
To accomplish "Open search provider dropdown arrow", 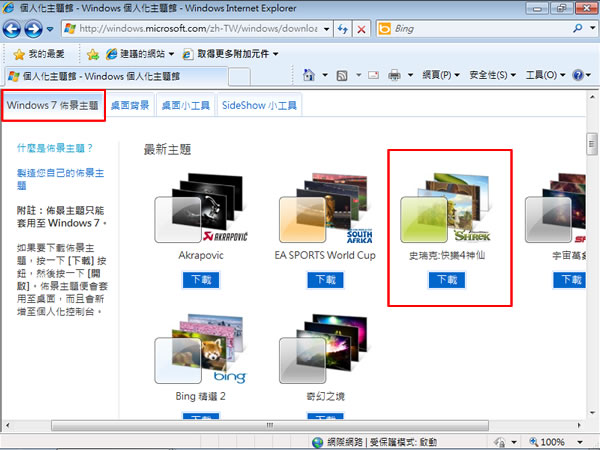I will coord(592,28).
